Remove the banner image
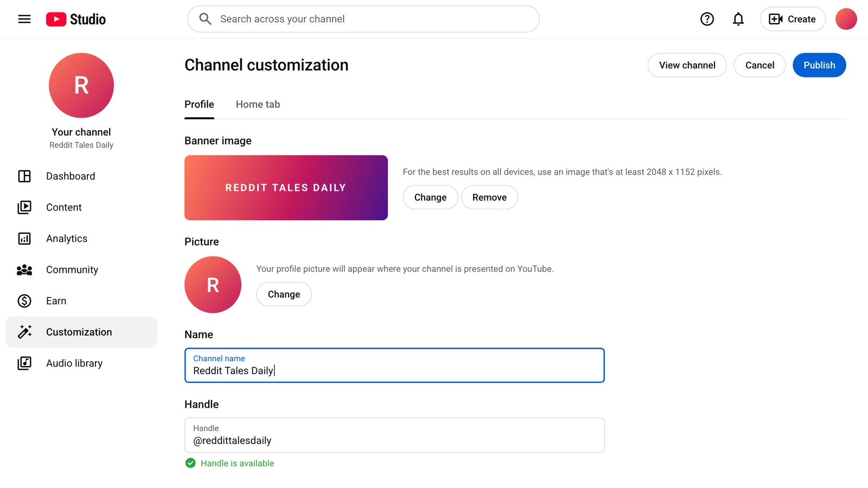The image size is (868, 488). [489, 197]
